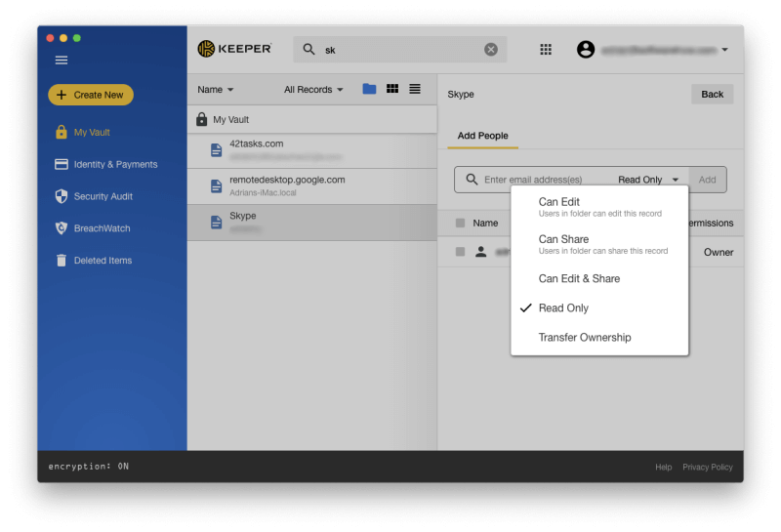Choose the checked Read Only option
This screenshot has width=781, height=532.
click(x=599, y=308)
